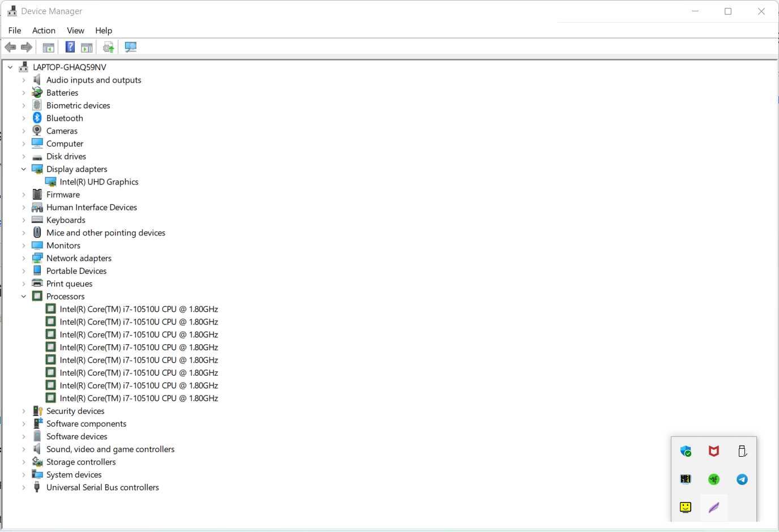Select Sound, video and game controllers label
Screen dimensions: 779x532
click(x=110, y=449)
